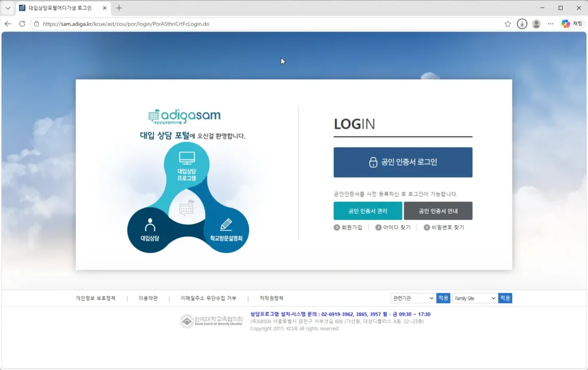Reload the page with refresh icon
Viewport: 588px width, 370px height.
(x=22, y=24)
